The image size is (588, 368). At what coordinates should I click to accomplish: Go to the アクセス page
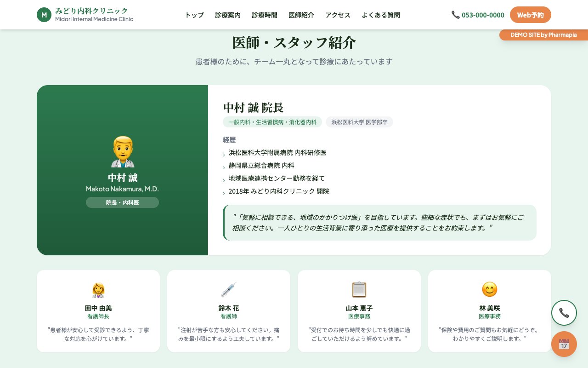[x=338, y=15]
